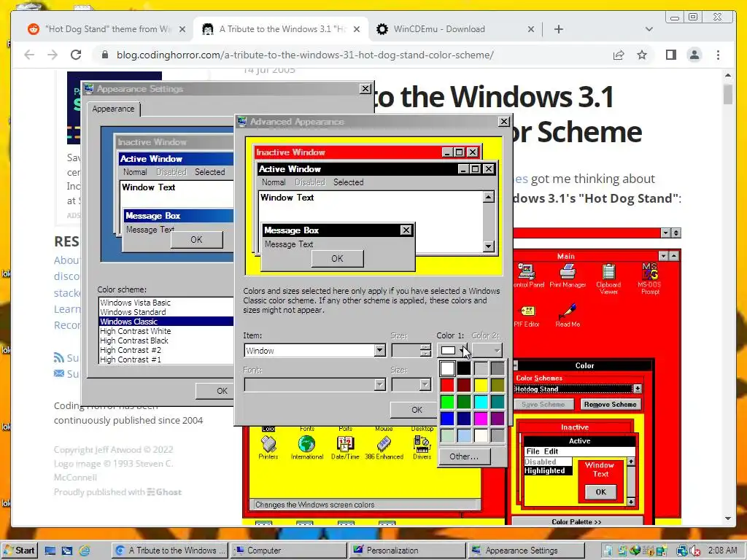The width and height of the screenshot is (747, 560).
Task: Click the Switch windows quick launch icon
Action: click(x=66, y=551)
